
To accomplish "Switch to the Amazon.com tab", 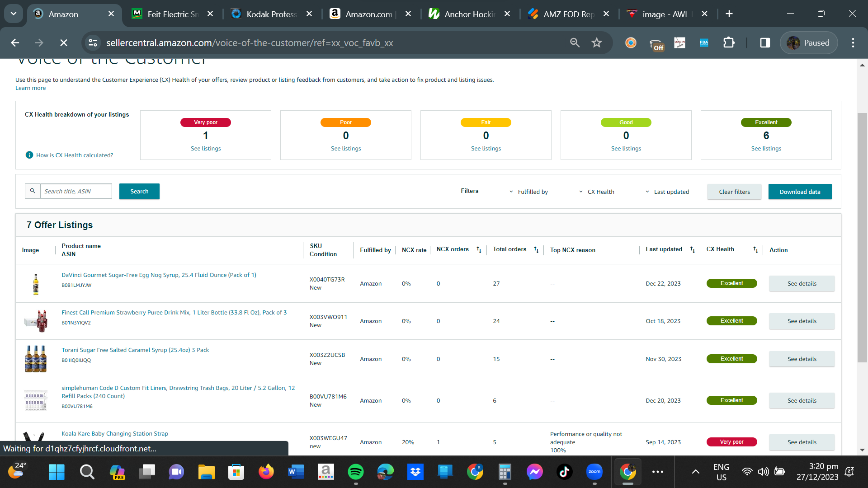I will pos(371,14).
